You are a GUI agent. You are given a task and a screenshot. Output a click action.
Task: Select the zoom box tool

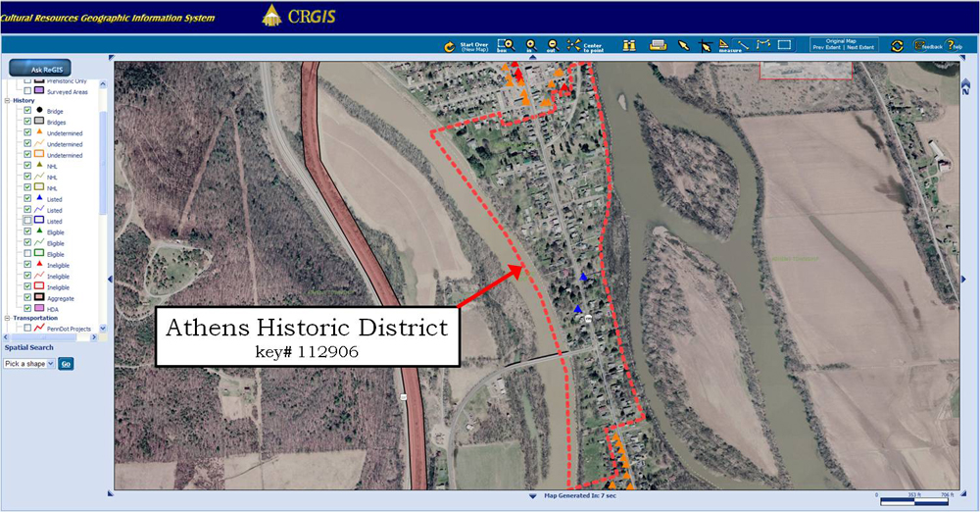(x=506, y=44)
